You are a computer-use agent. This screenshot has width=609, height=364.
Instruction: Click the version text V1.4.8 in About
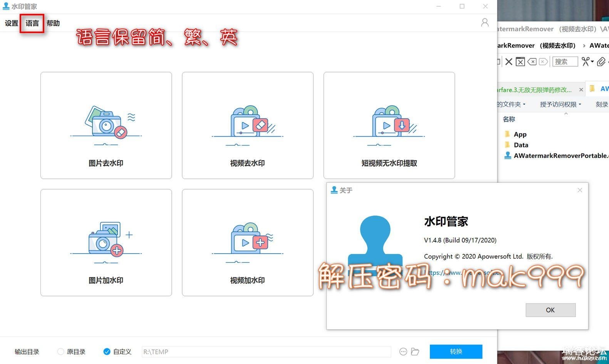pos(460,240)
